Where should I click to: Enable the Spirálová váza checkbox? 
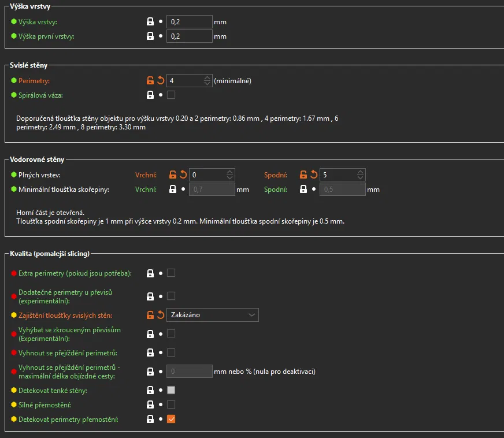(171, 95)
